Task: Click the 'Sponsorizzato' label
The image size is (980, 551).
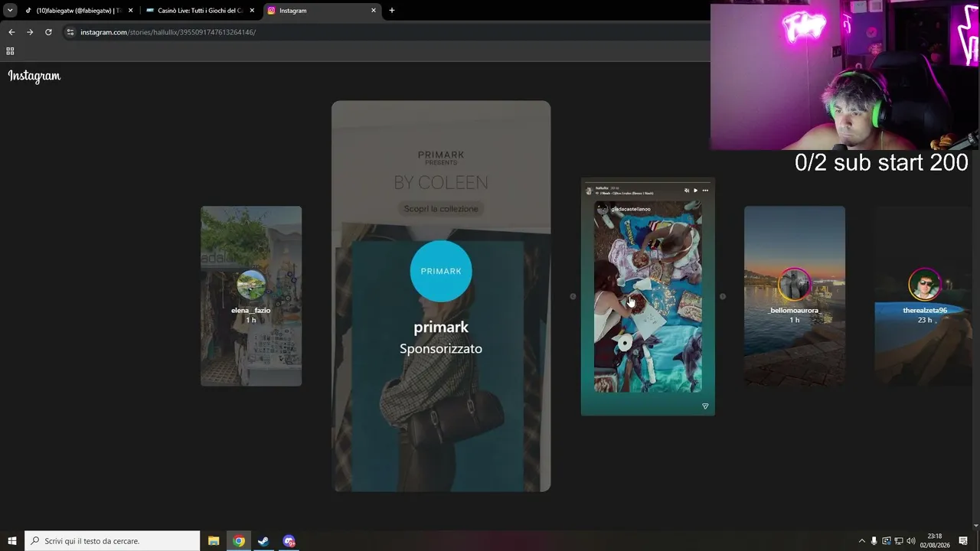Action: 441,349
